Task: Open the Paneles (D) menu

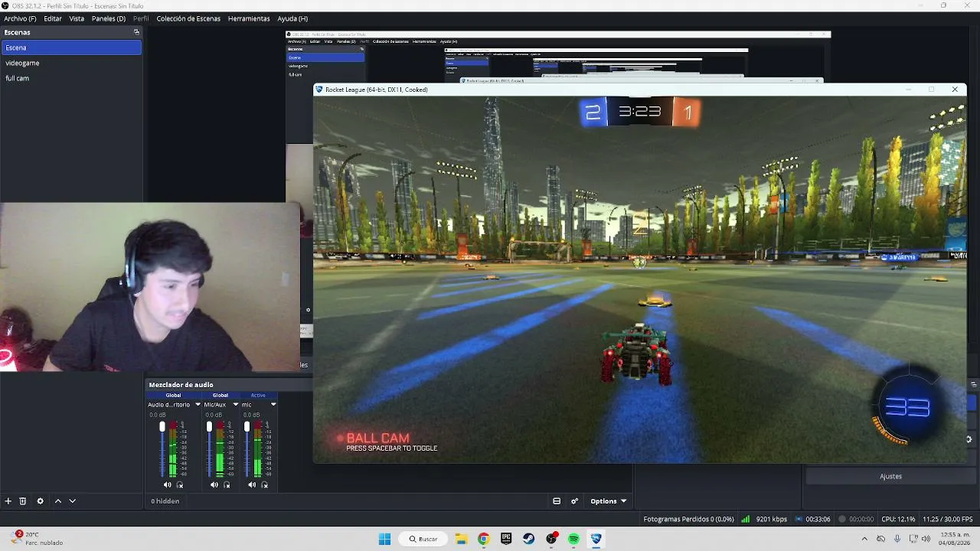Action: pos(109,18)
